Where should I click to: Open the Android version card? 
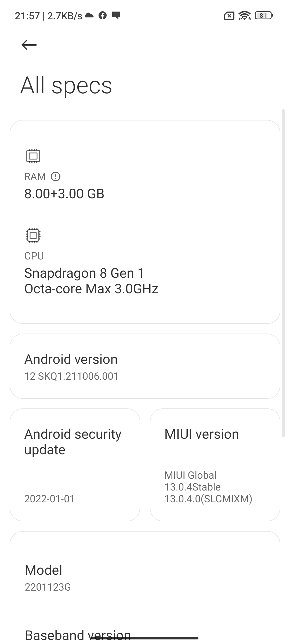(x=145, y=366)
